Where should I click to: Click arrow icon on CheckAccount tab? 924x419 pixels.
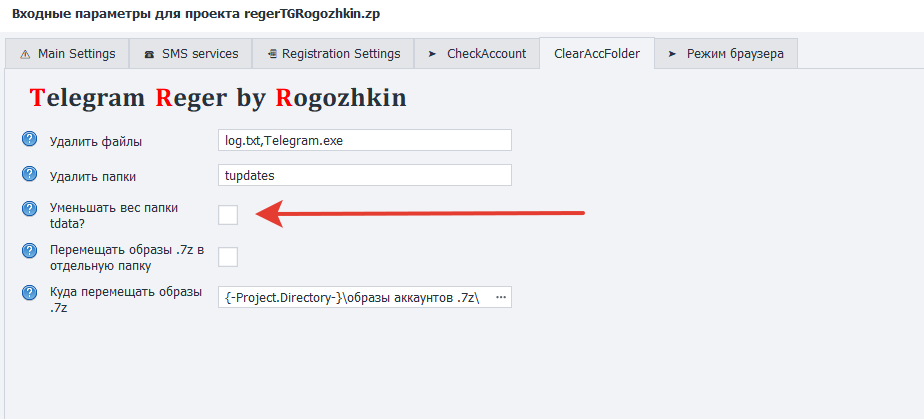(433, 54)
